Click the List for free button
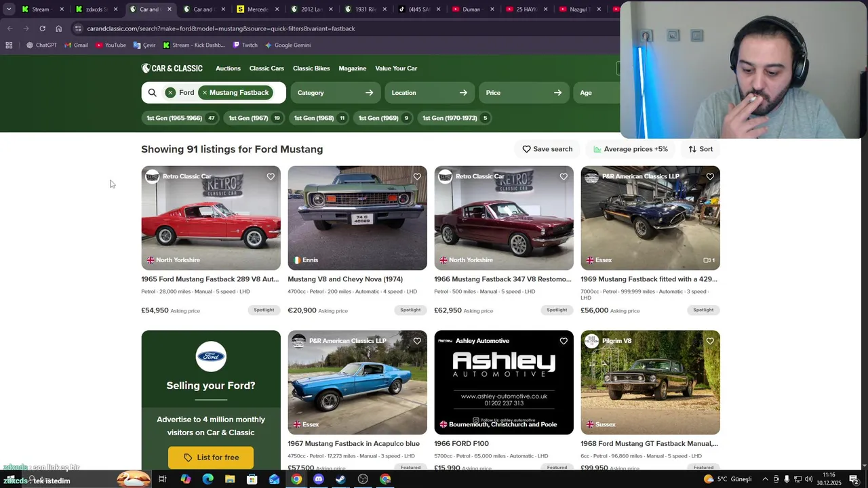Image resolution: width=868 pixels, height=488 pixels. (211, 457)
